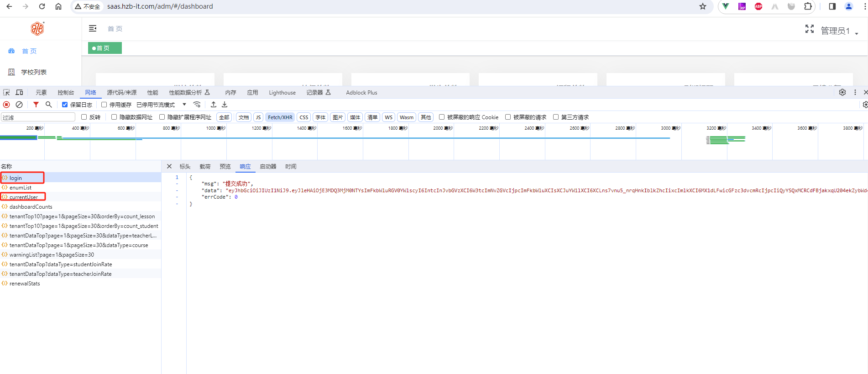The width and height of the screenshot is (868, 374).
Task: Open the Adblock Plus ABP extension icon
Action: coord(758,6)
